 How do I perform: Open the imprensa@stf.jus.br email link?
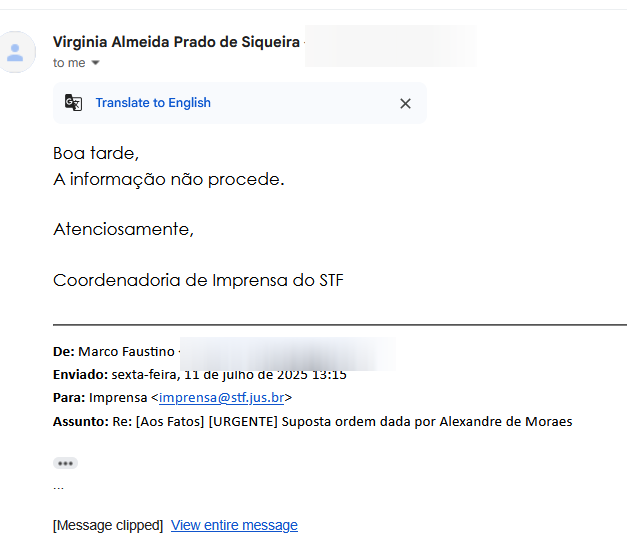tap(222, 398)
